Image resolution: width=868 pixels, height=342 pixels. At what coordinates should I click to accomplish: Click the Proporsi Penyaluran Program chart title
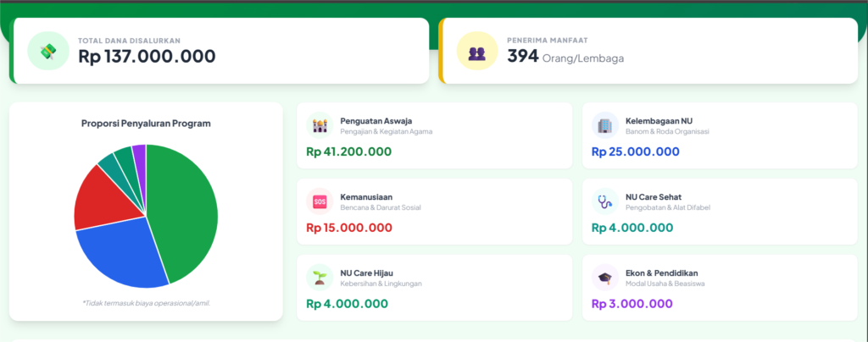[146, 123]
